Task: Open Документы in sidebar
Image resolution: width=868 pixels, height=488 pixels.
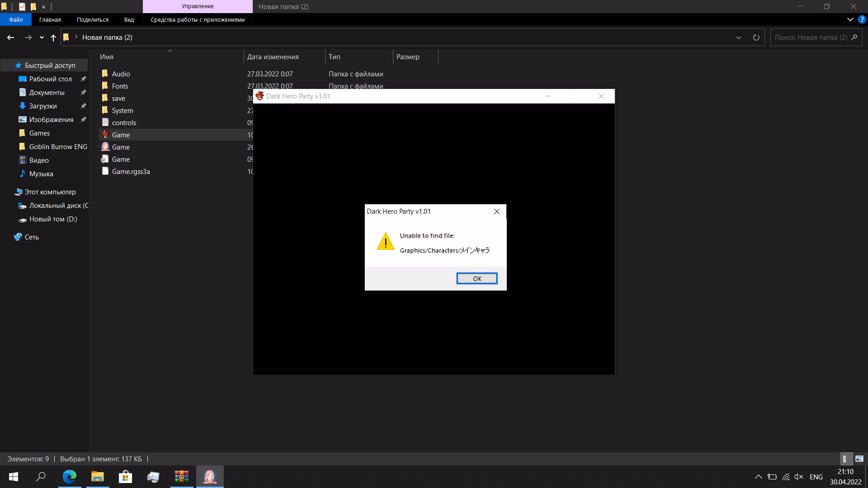Action: pos(47,93)
